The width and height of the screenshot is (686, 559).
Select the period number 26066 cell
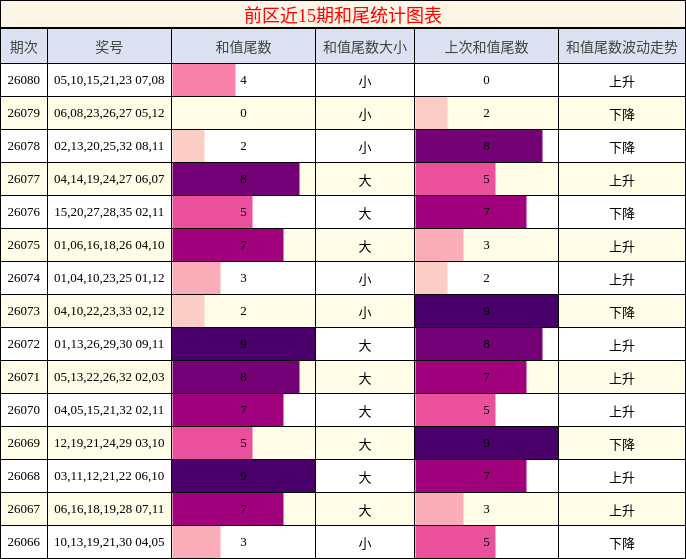point(24,542)
